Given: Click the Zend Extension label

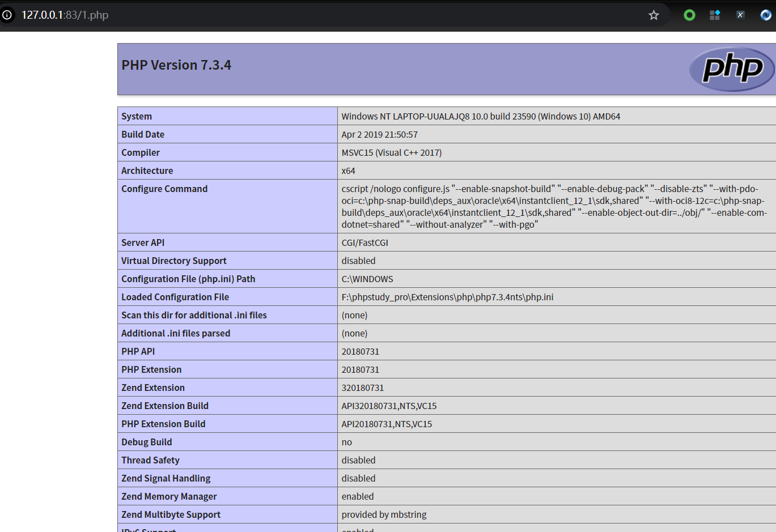Looking at the screenshot, I should coord(153,388).
